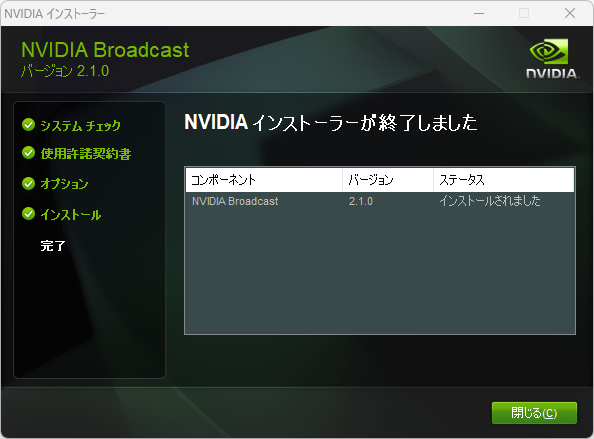Select the オプション step label
594x439 pixels.
64,184
